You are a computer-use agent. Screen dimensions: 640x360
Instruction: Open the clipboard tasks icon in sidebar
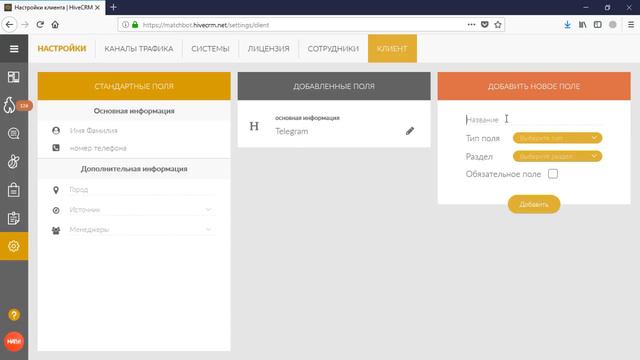[x=13, y=218]
